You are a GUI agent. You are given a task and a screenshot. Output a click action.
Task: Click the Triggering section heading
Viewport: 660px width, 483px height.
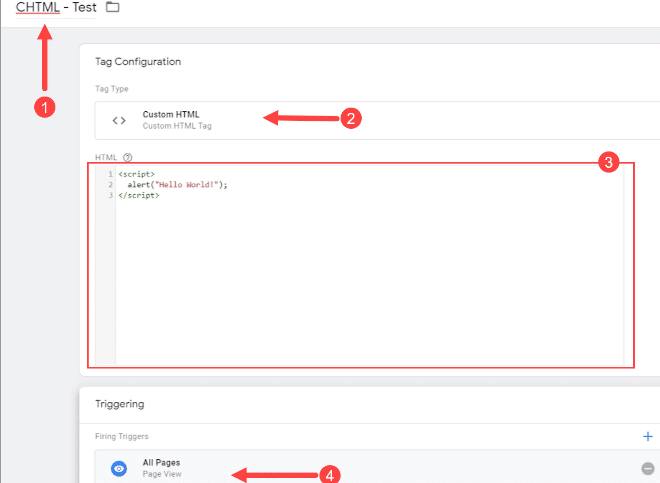(120, 404)
